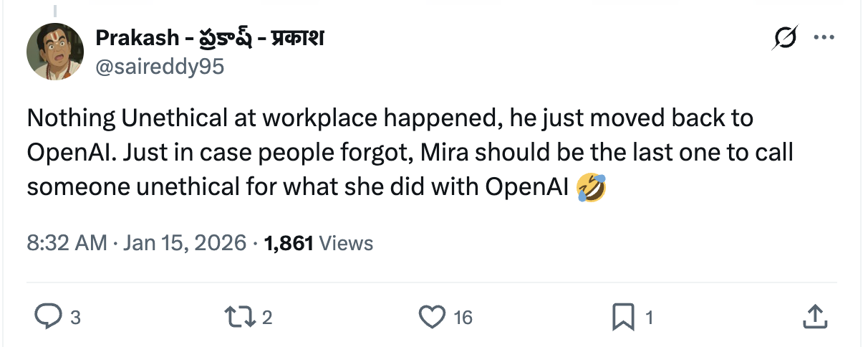Viewport: 868px width, 347px height.
Task: Click the bookmark count of 1
Action: [x=649, y=318]
